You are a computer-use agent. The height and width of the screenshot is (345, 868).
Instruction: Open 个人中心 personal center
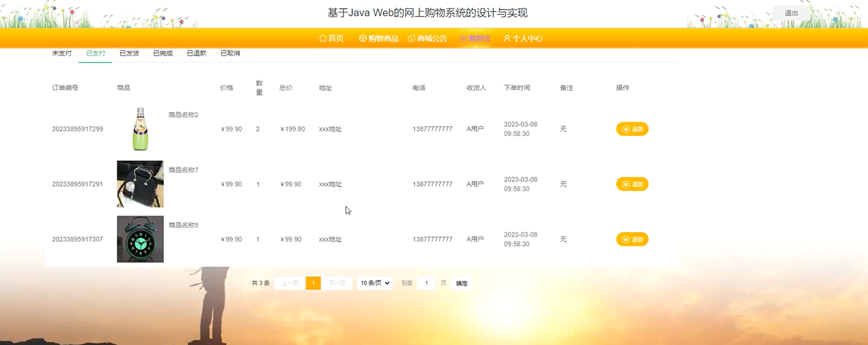tap(523, 38)
